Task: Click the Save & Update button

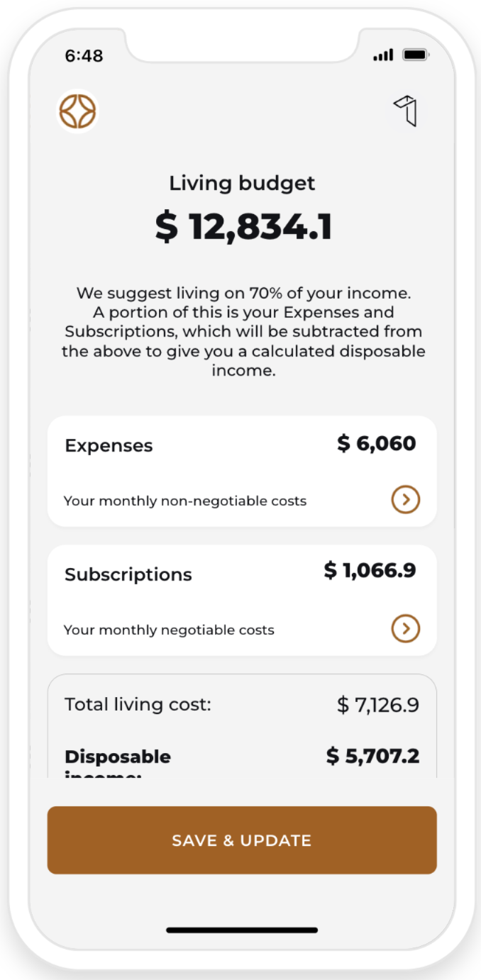Action: point(242,840)
